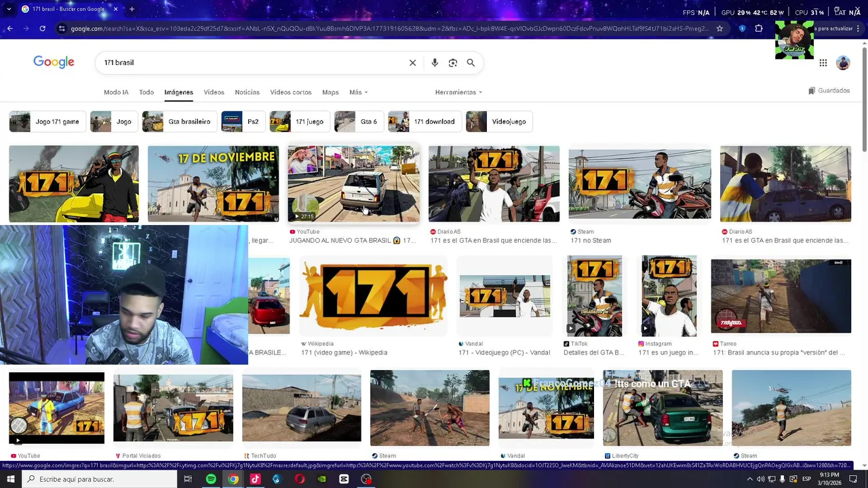
Task: Bookmark this page with the star
Action: (x=719, y=28)
